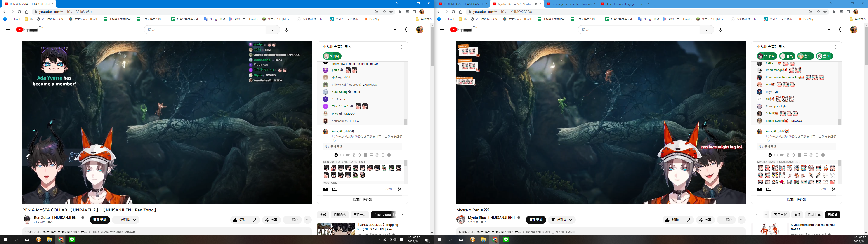Select the 全部 filter chip
The image size is (868, 244).
[x=323, y=215]
